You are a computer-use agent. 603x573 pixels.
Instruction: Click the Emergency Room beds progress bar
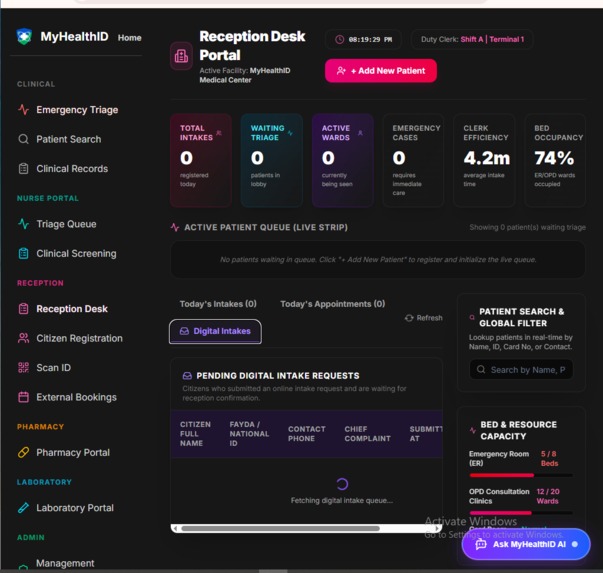(521, 475)
